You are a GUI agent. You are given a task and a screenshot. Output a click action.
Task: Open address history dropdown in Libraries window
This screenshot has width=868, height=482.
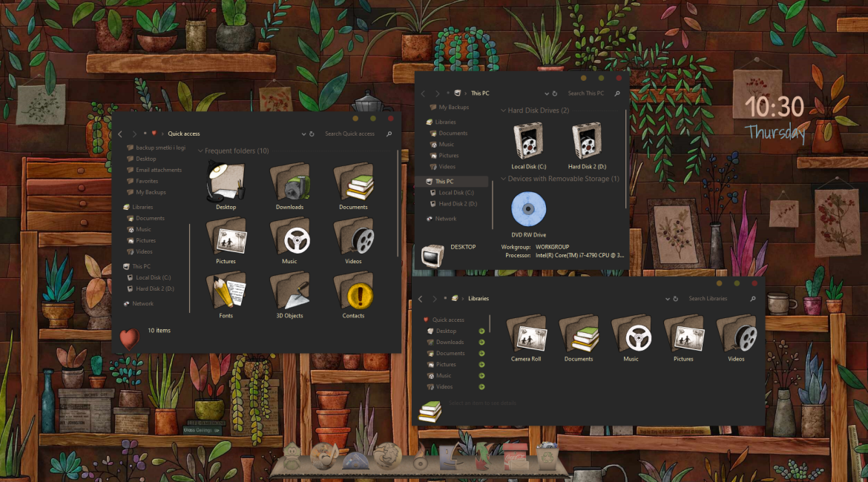click(668, 299)
